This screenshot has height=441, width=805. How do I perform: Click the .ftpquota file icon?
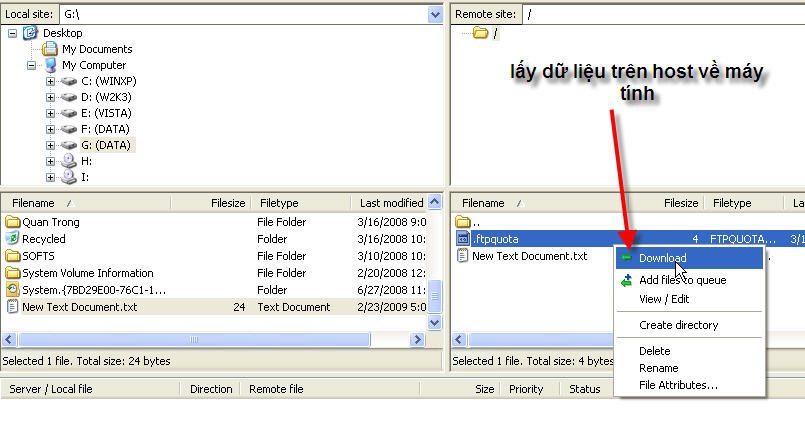tap(463, 239)
